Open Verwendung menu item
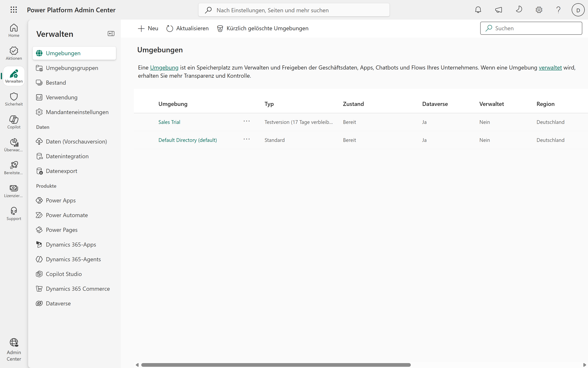The width and height of the screenshot is (588, 368). 74,97
